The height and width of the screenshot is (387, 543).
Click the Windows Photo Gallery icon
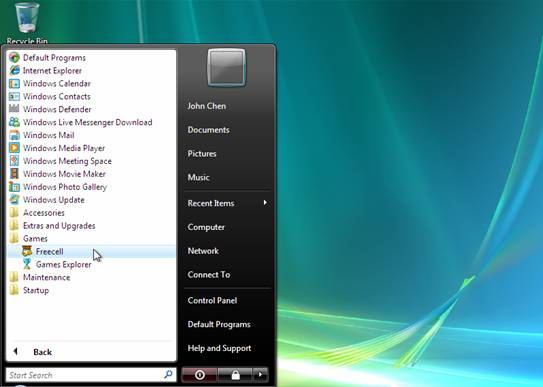14,187
